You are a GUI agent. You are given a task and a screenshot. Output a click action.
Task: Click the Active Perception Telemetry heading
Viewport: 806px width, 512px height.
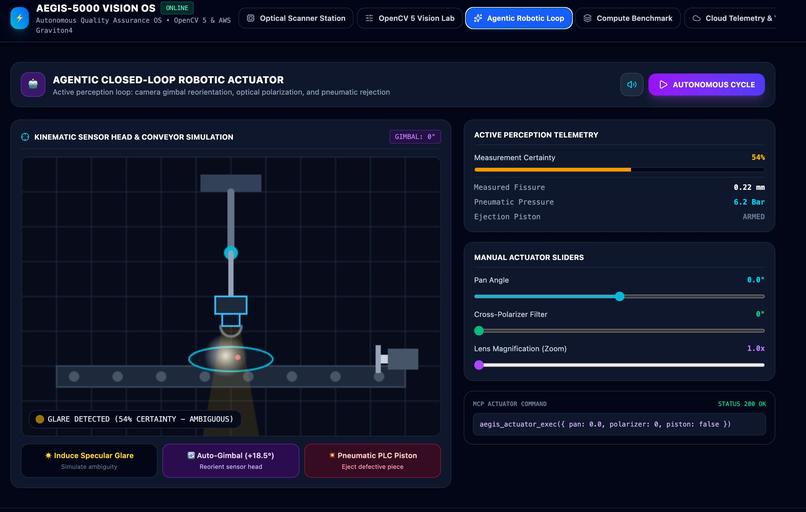(536, 135)
